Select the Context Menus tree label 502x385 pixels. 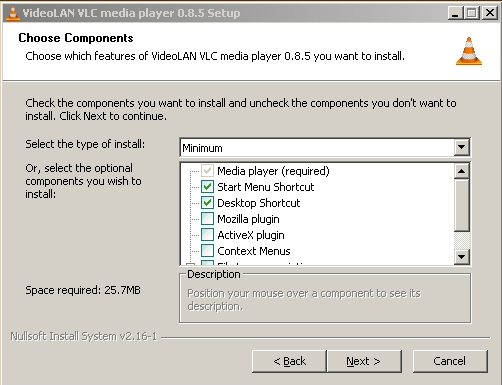[x=254, y=251]
